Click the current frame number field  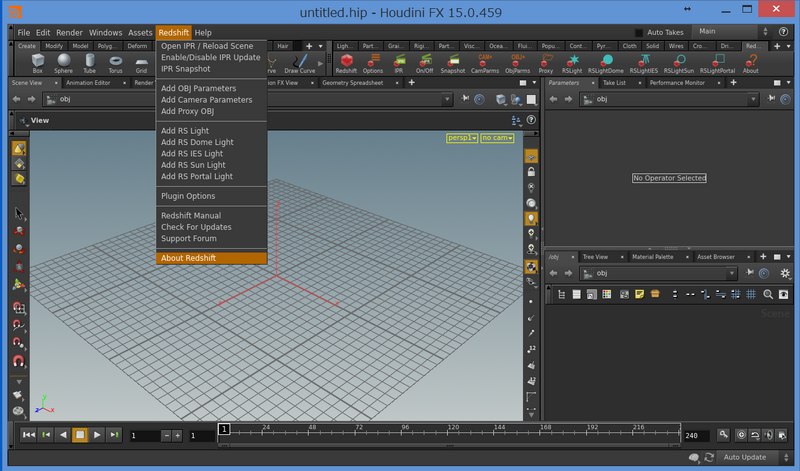(x=144, y=436)
